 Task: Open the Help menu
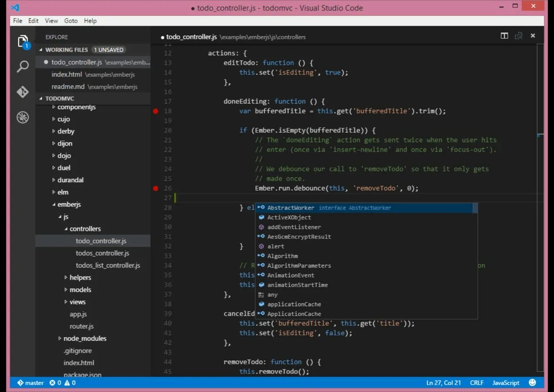click(x=90, y=20)
